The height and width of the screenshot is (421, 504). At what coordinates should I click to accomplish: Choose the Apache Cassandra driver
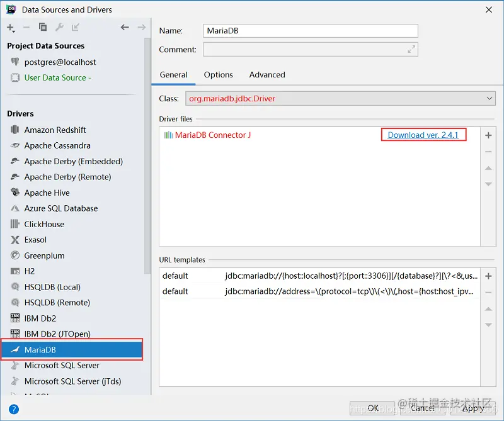tap(57, 145)
